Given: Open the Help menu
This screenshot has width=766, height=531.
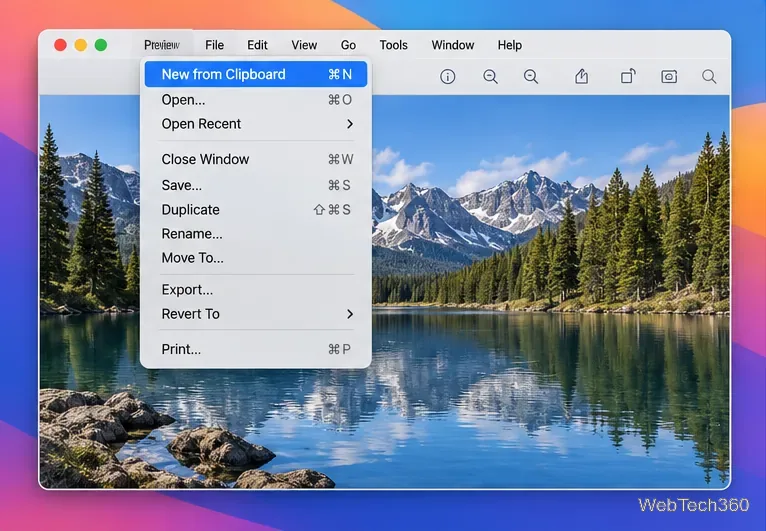Looking at the screenshot, I should (510, 45).
